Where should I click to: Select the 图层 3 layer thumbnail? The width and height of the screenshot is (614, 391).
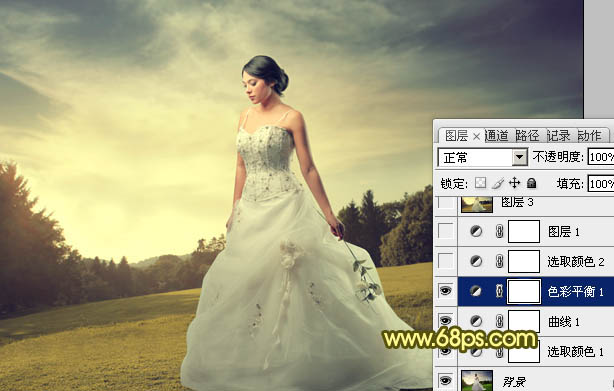click(x=477, y=204)
